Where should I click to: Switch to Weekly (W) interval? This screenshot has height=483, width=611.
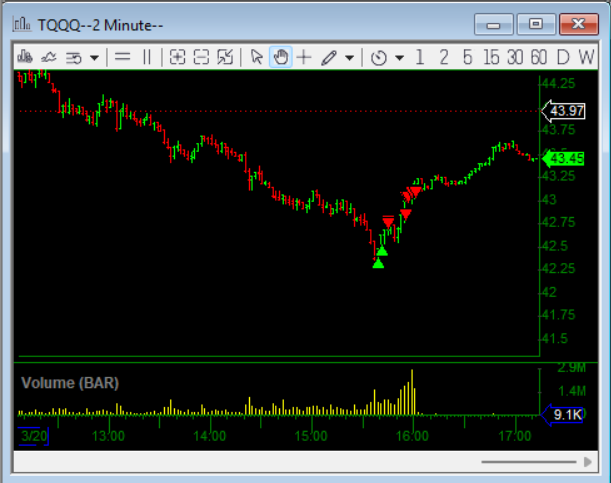coord(586,57)
